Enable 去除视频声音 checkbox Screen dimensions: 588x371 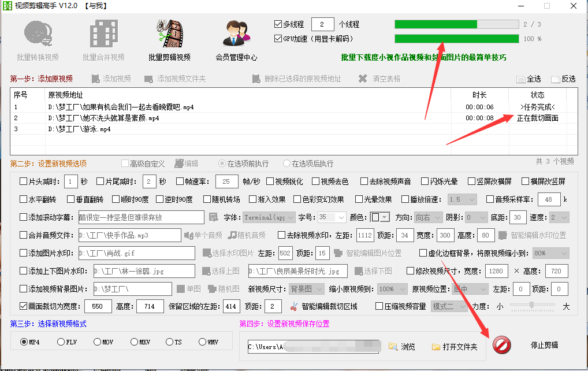[364, 181]
